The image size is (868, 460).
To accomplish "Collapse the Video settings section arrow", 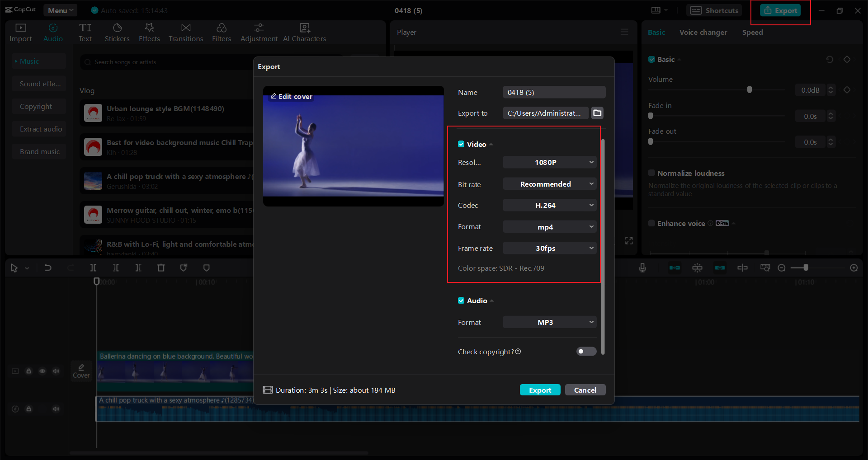I will (491, 145).
